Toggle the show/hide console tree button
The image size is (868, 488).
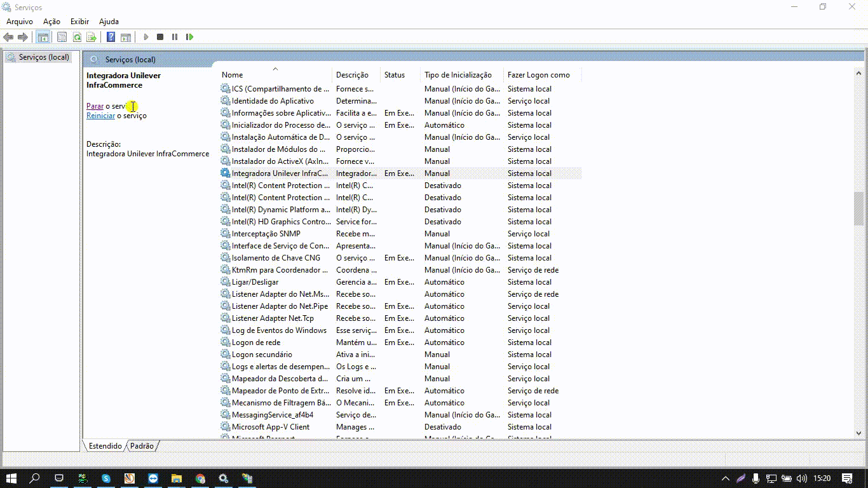43,37
